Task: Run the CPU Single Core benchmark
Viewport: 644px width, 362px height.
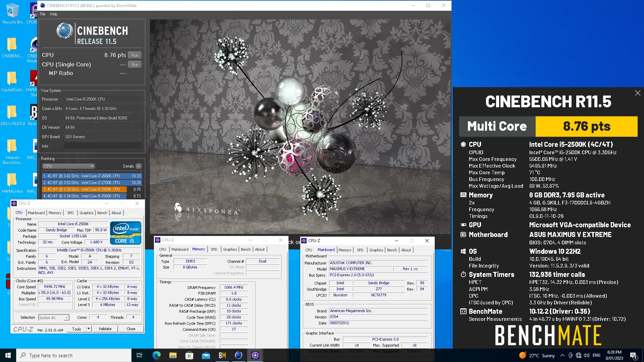Action: 135,65
